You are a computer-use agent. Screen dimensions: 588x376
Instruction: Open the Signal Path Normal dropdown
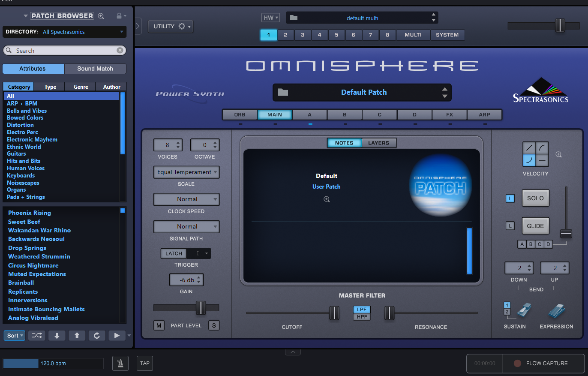186,226
